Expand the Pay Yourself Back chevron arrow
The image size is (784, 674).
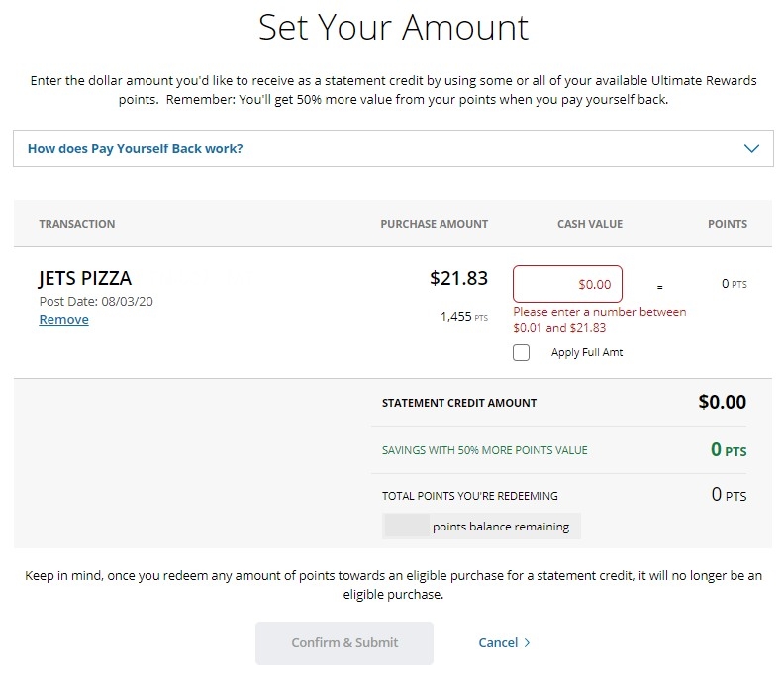751,149
